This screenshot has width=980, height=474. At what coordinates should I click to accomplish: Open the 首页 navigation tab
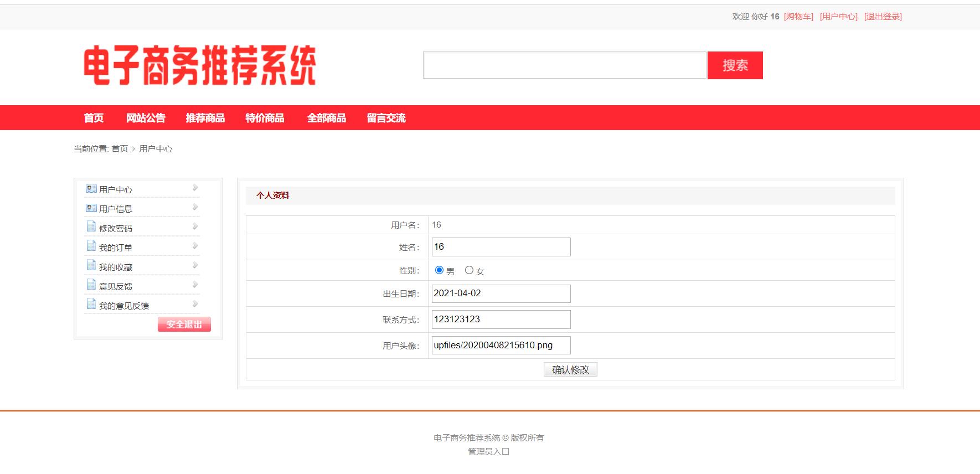tap(94, 118)
